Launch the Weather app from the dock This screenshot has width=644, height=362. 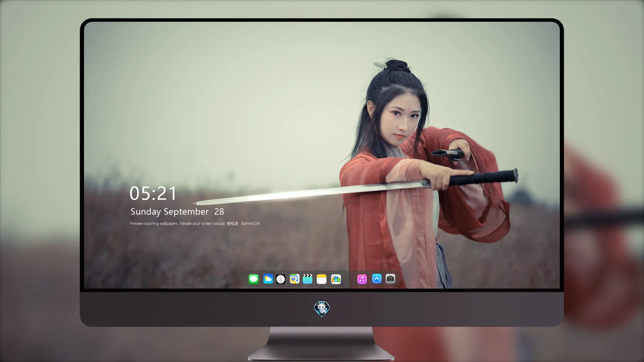(x=268, y=279)
